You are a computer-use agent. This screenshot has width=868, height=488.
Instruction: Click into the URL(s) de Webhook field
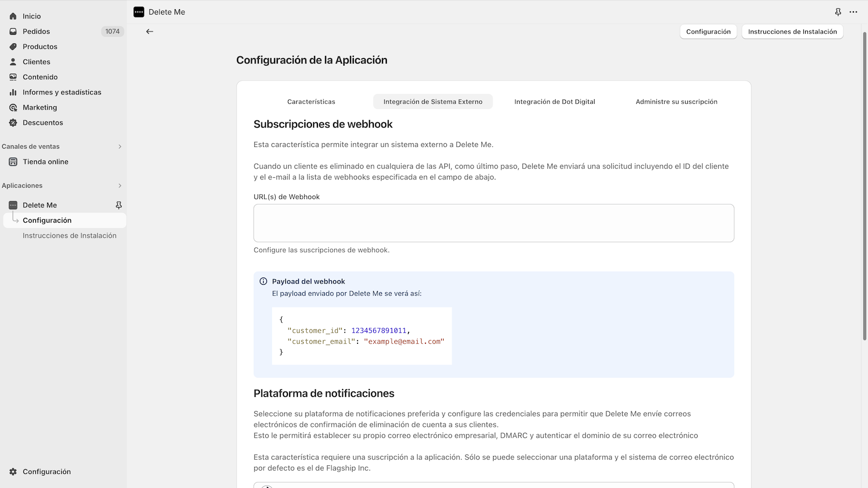[494, 223]
